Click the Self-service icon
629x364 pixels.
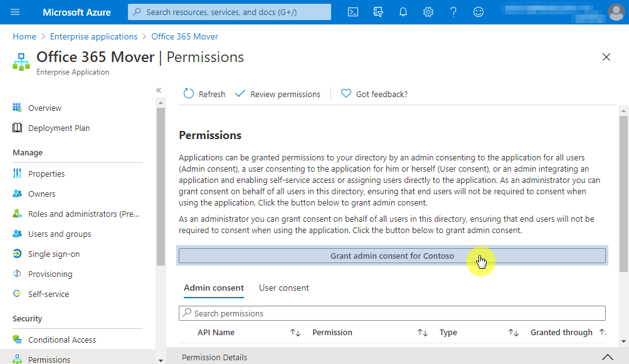click(x=17, y=293)
